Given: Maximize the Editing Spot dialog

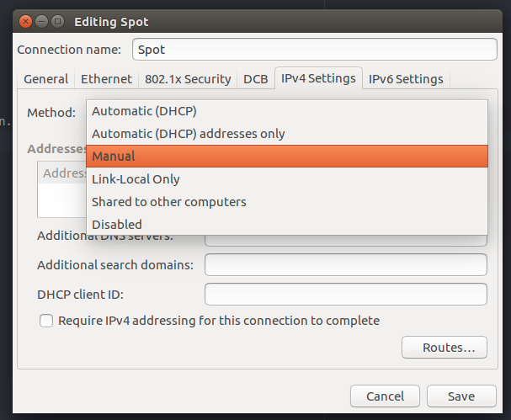Looking at the screenshot, I should [58, 22].
